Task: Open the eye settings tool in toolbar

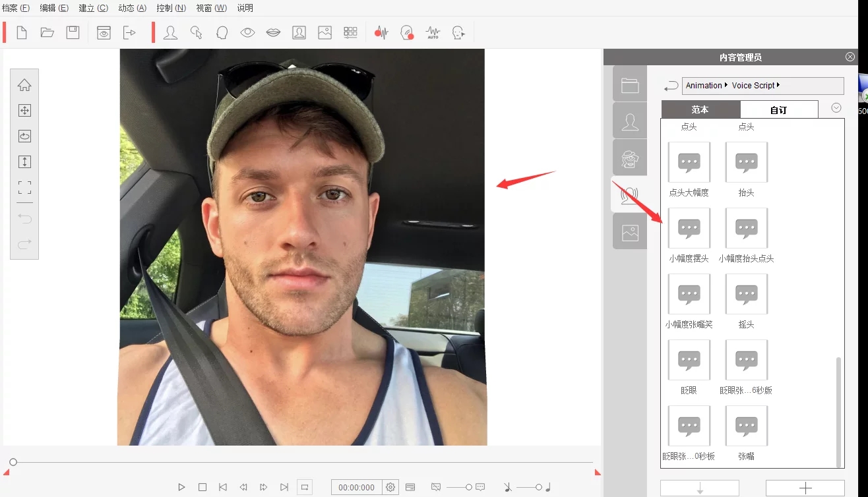Action: point(247,32)
